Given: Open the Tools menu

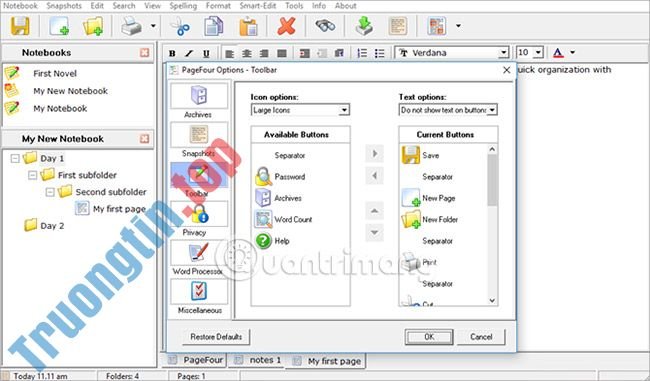Looking at the screenshot, I should coord(294,6).
